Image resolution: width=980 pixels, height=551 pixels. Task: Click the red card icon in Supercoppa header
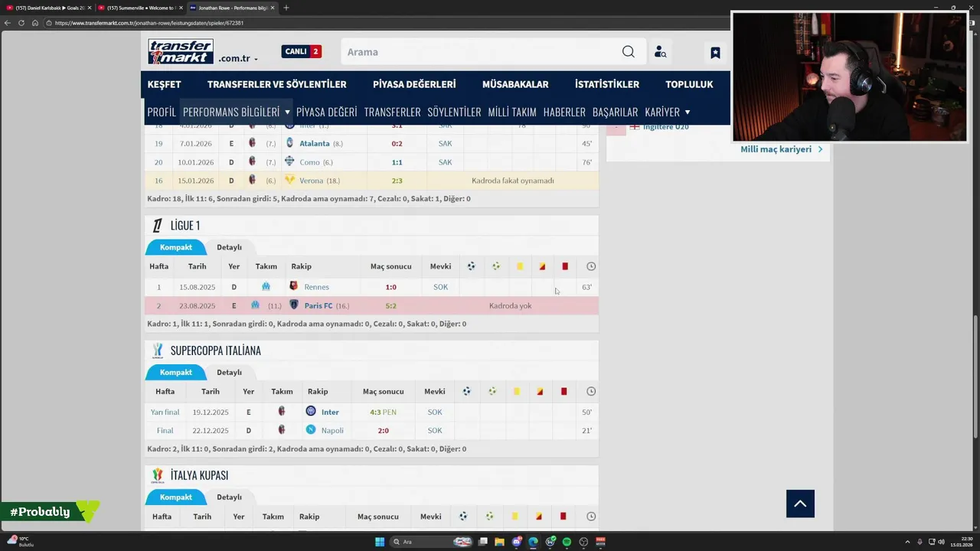tap(563, 391)
